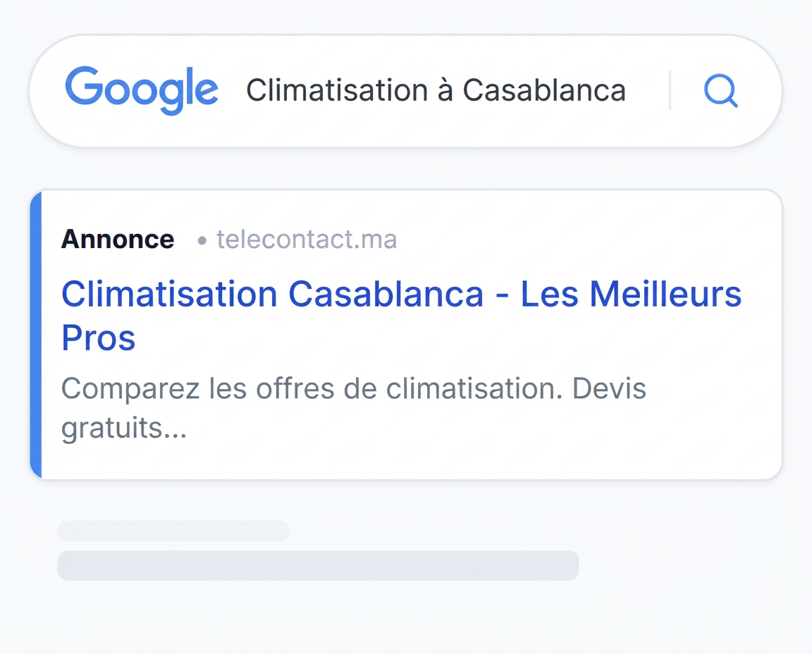Click the bold "Annonce" label
This screenshot has height=654, width=812.
click(x=117, y=240)
